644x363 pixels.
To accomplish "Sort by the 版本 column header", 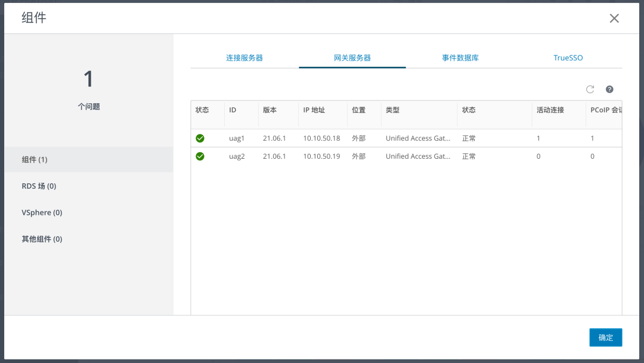I will (x=270, y=110).
